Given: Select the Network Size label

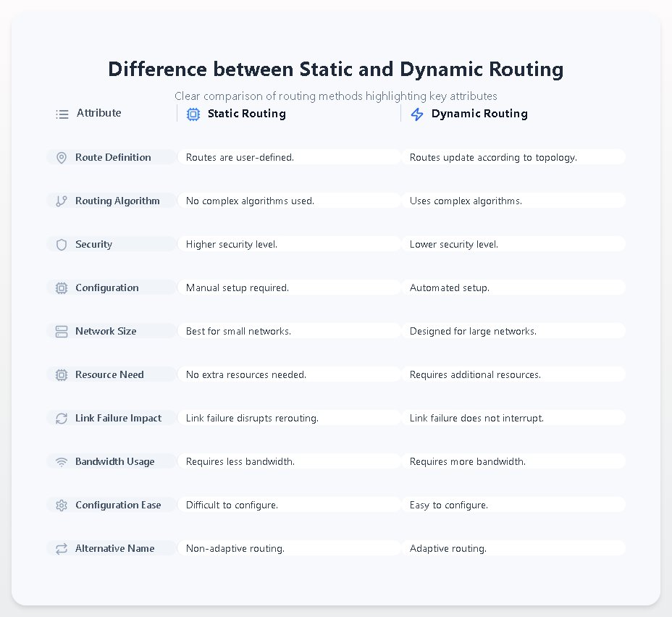Looking at the screenshot, I should click(106, 331).
